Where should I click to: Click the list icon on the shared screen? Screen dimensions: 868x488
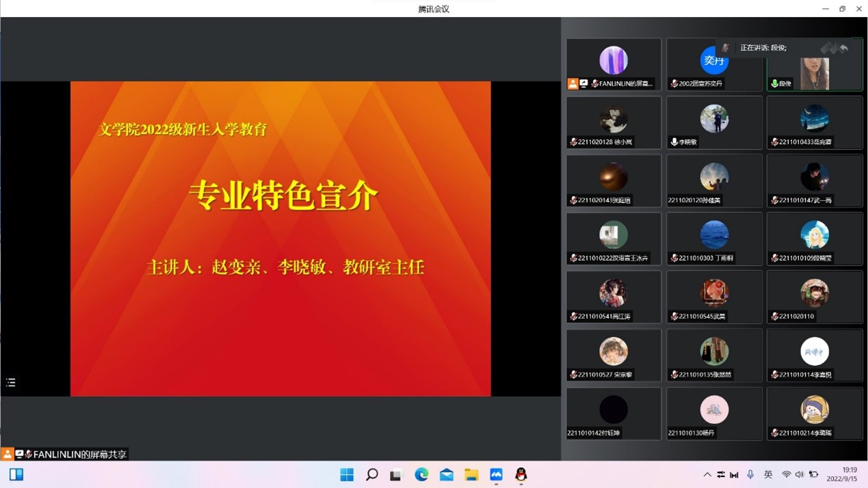11,383
